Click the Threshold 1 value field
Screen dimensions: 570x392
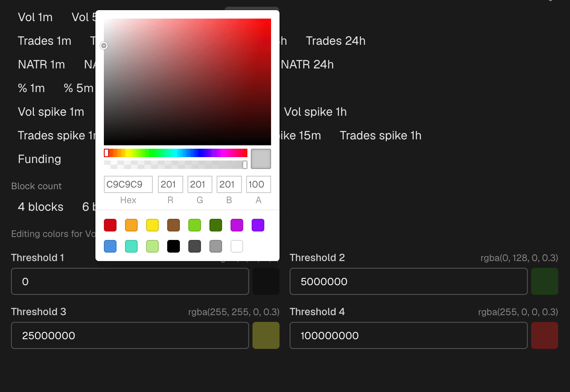coord(130,281)
